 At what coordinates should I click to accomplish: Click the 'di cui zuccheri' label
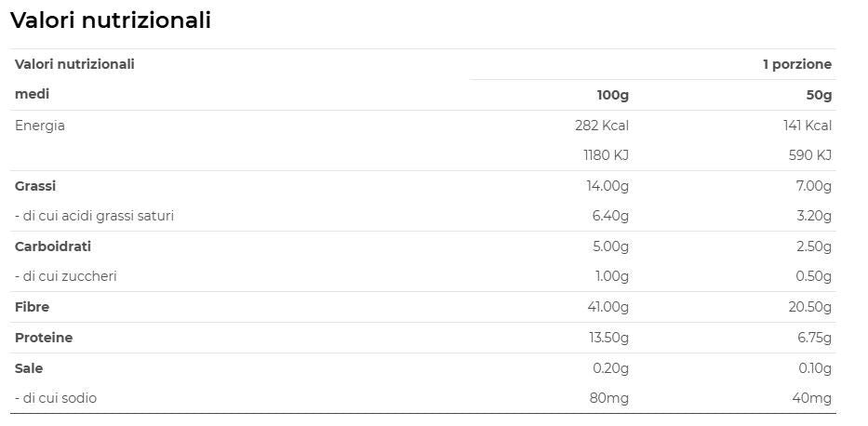pos(65,276)
